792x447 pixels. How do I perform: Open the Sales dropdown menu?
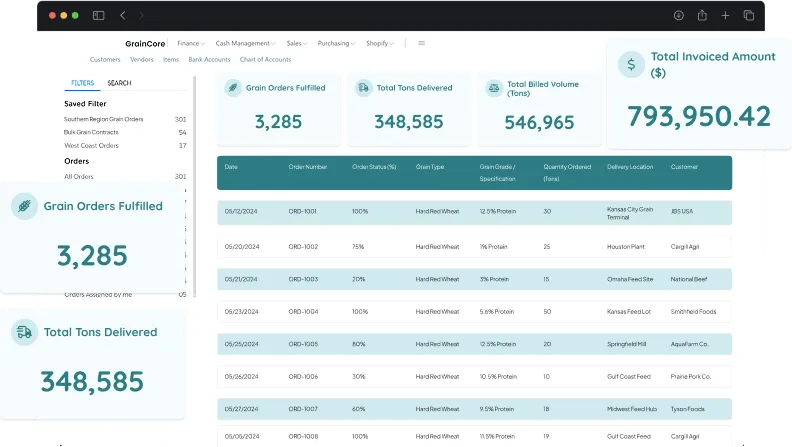tap(296, 43)
